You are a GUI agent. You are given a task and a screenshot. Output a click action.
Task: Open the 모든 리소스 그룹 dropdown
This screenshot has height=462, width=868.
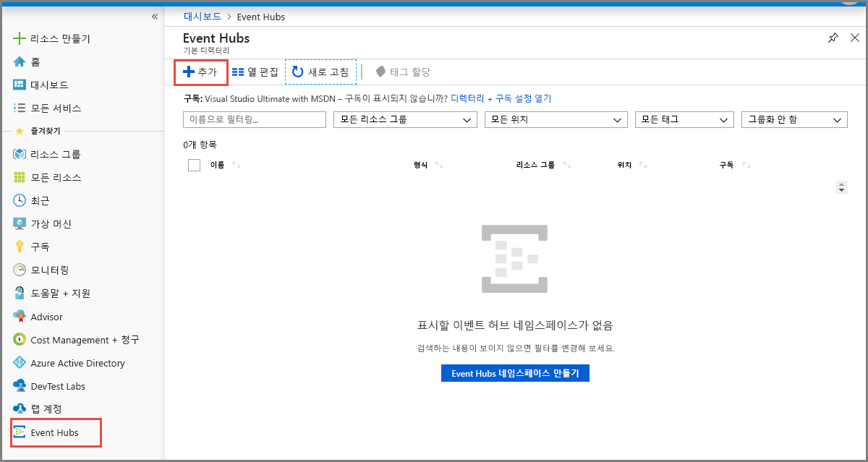pos(405,120)
